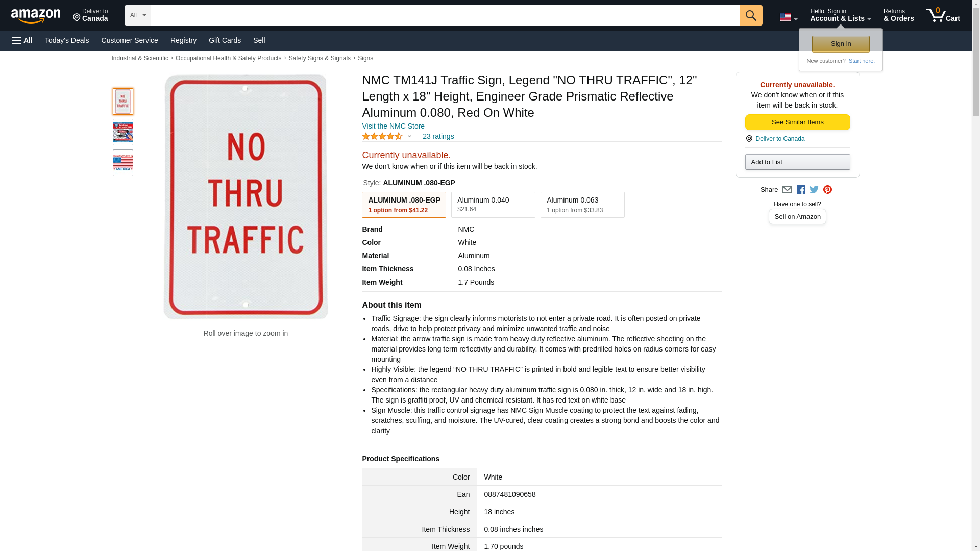Open the shopping cart

(x=943, y=15)
